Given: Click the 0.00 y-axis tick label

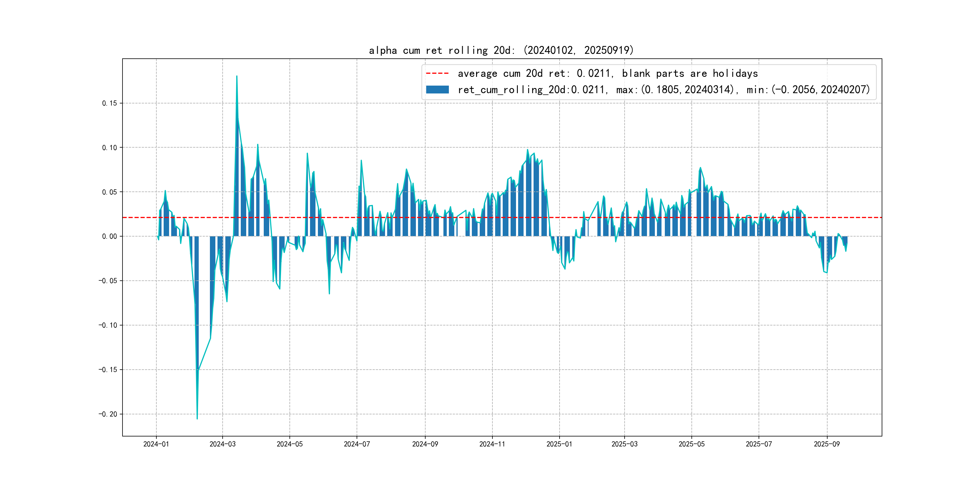Looking at the screenshot, I should tap(109, 236).
